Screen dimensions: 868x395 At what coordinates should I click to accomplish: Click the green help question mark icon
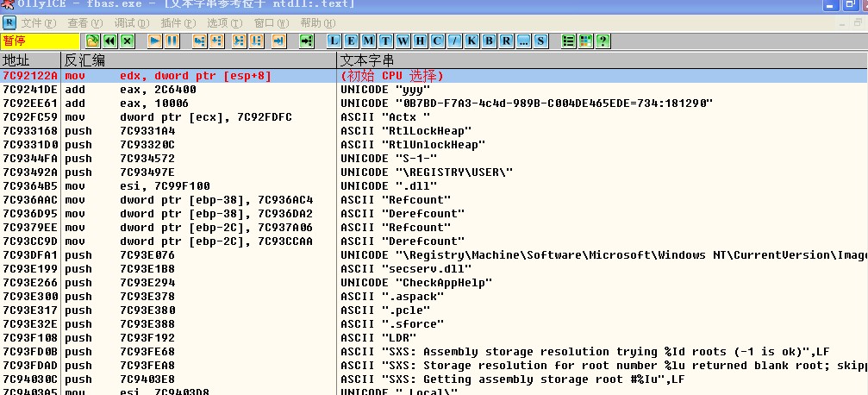603,41
